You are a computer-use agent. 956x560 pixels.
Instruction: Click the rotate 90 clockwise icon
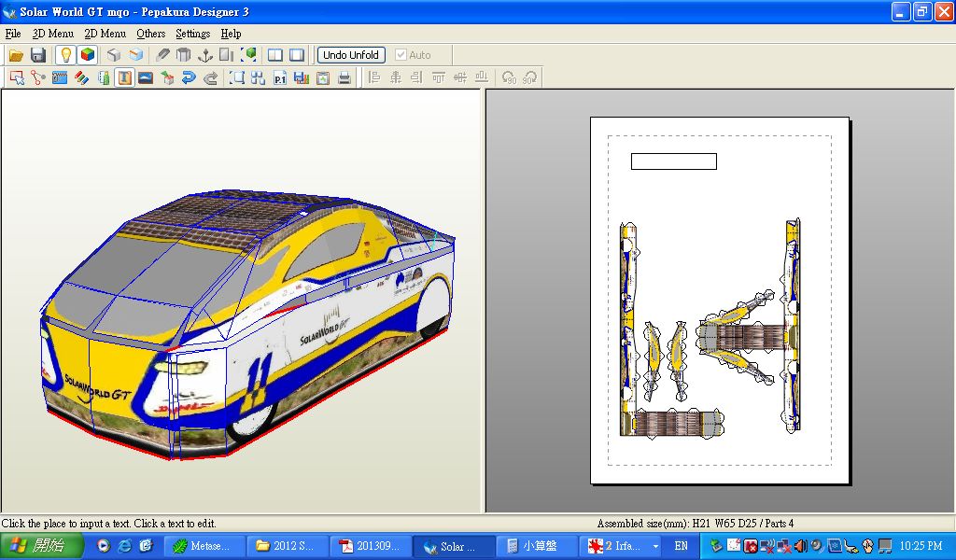click(x=530, y=78)
